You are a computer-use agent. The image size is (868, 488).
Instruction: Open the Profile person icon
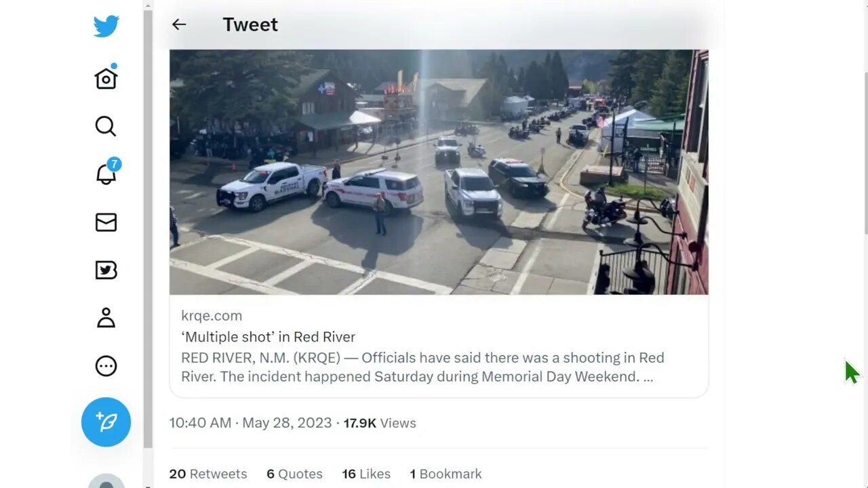coord(106,318)
